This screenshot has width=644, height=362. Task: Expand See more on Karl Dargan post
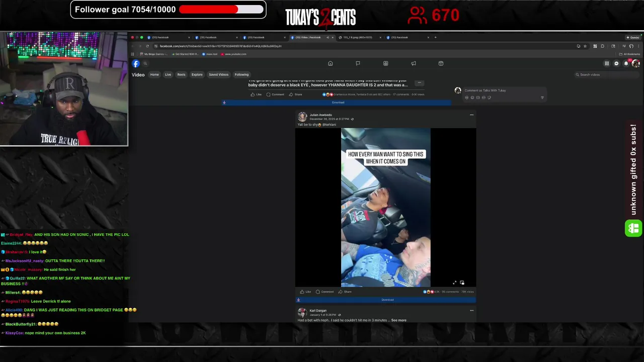[x=398, y=320]
